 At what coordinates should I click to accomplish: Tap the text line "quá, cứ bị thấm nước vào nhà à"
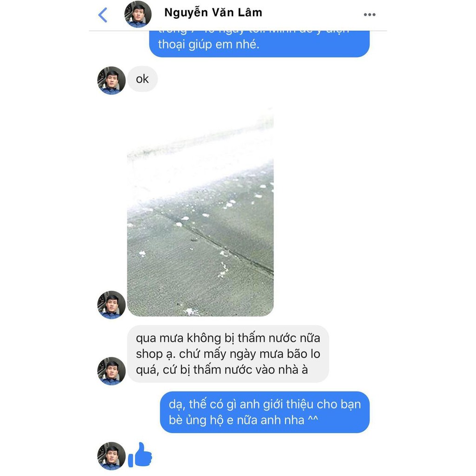tap(222, 370)
